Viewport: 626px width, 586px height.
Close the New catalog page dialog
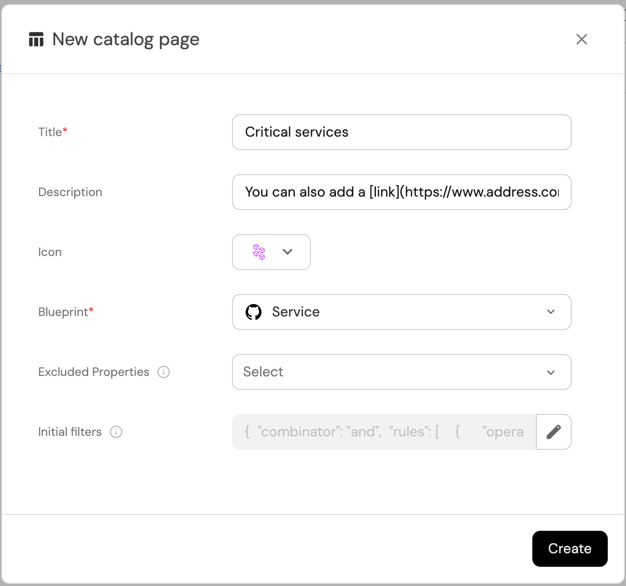pos(581,40)
